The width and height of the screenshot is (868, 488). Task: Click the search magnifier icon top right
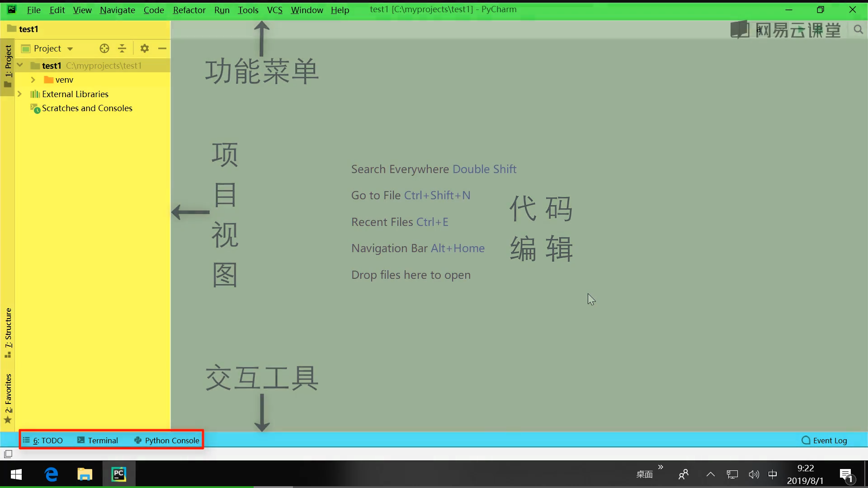click(858, 30)
